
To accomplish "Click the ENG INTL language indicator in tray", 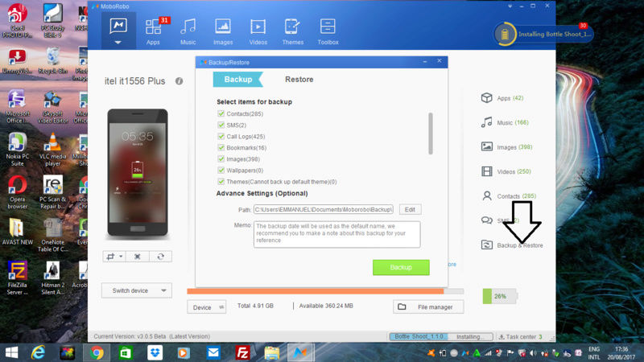I will (x=594, y=353).
